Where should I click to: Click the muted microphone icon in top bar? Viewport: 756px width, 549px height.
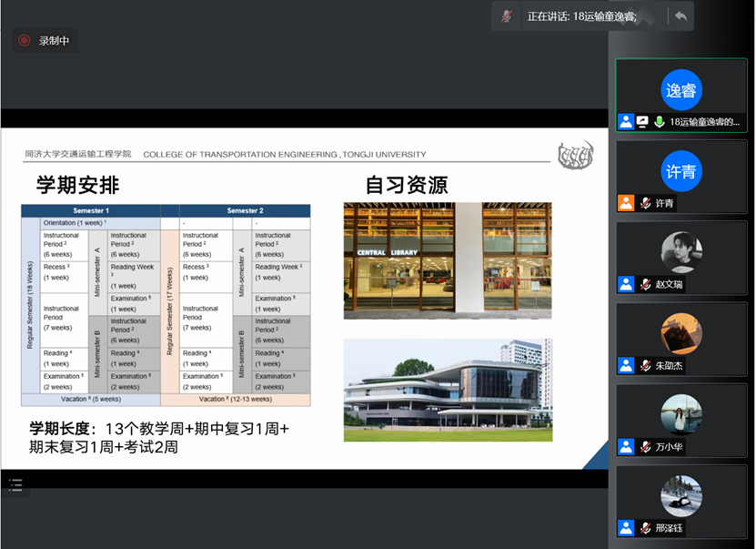[507, 16]
